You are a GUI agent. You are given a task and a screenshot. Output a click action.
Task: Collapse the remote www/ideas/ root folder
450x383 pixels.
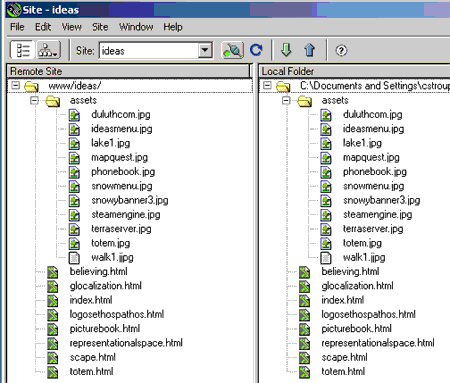click(x=15, y=85)
